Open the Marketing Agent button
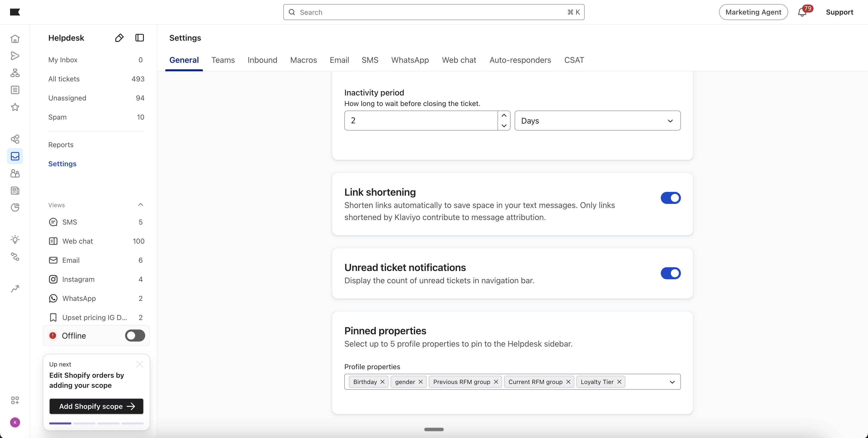The height and width of the screenshot is (438, 868). click(753, 12)
